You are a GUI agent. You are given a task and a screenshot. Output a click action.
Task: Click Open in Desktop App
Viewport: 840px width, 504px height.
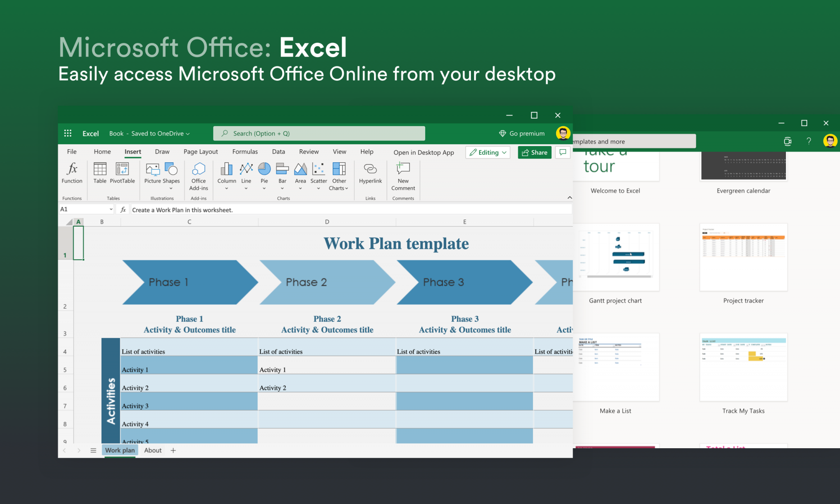coord(424,152)
